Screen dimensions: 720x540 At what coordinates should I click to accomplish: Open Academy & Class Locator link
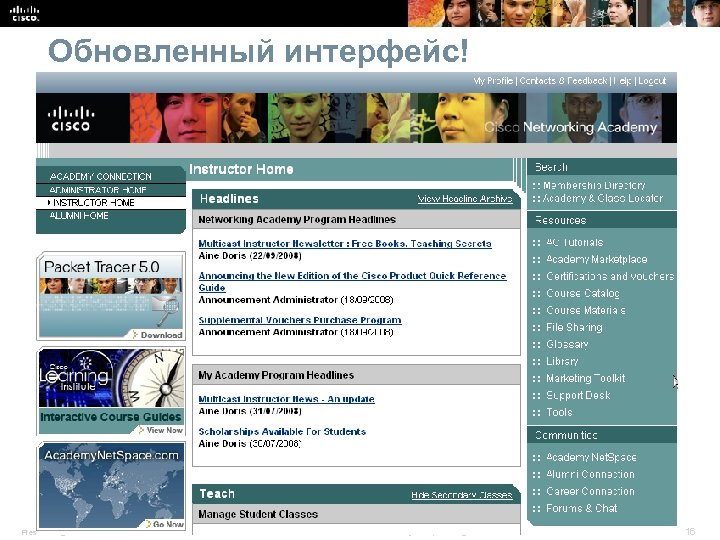click(x=603, y=198)
